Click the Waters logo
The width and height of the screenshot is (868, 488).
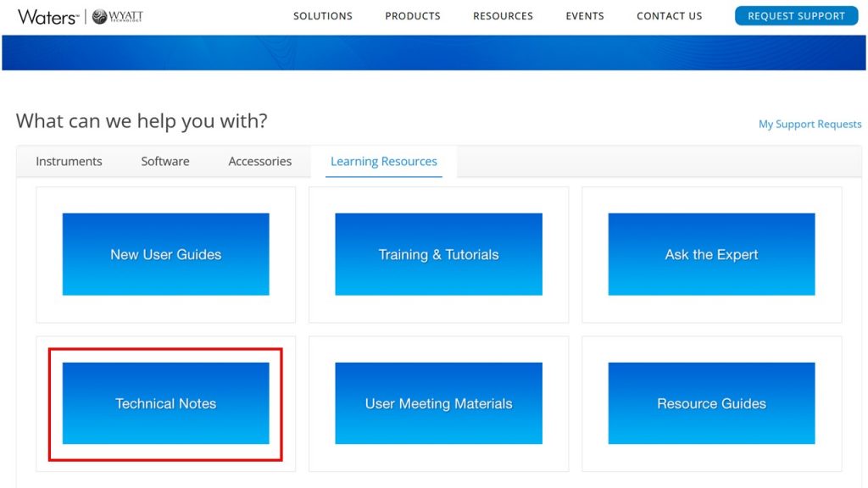pyautogui.click(x=47, y=16)
